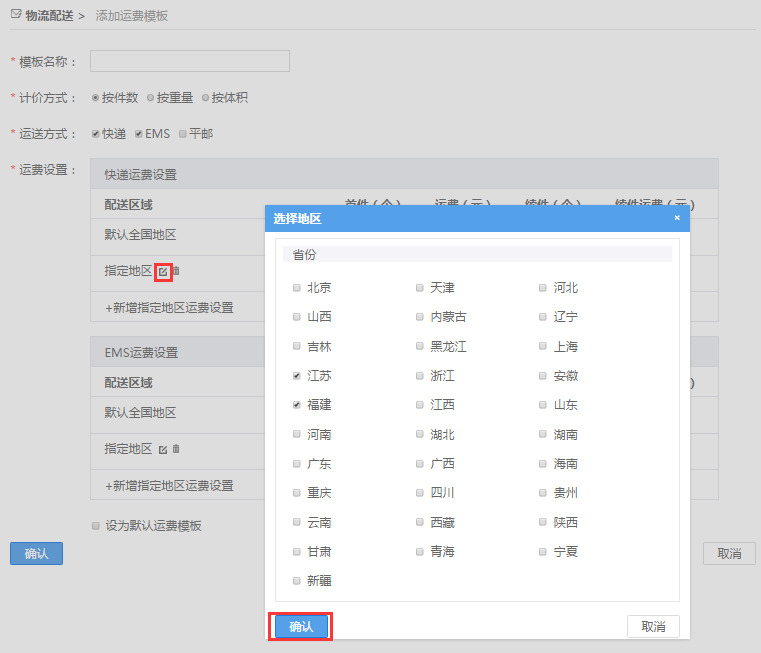Click the edit icon beside express 指定地区

(163, 271)
